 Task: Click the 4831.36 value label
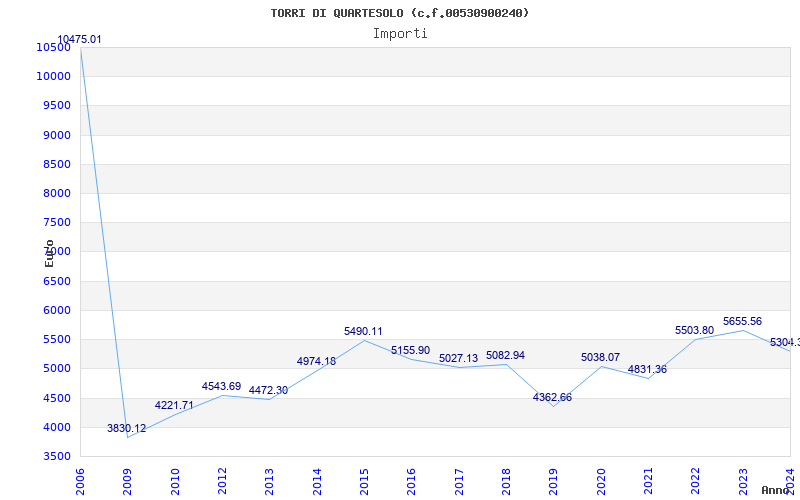[647, 369]
